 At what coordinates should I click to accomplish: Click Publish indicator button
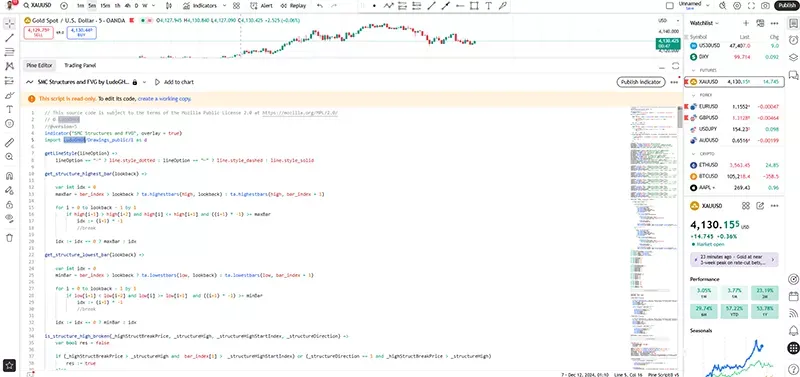[641, 82]
